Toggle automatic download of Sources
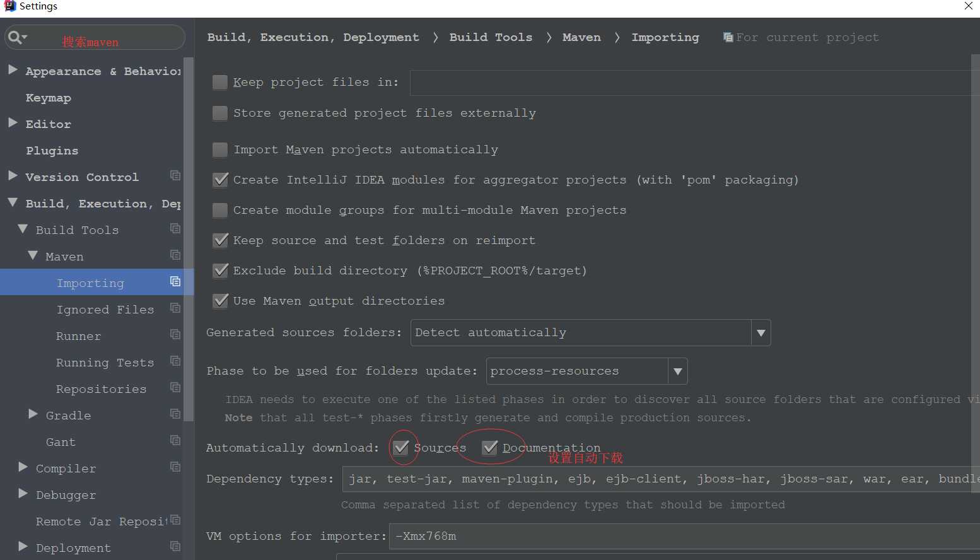The image size is (980, 560). coord(401,448)
